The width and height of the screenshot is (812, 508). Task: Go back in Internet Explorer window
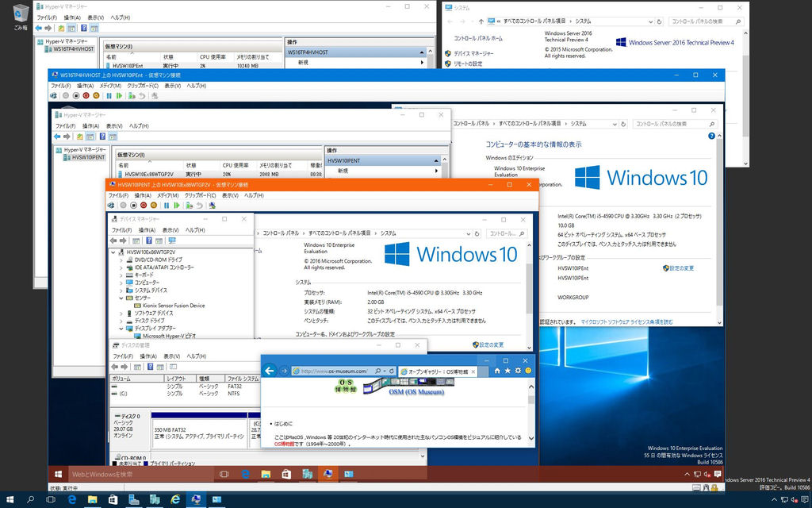pyautogui.click(x=270, y=371)
